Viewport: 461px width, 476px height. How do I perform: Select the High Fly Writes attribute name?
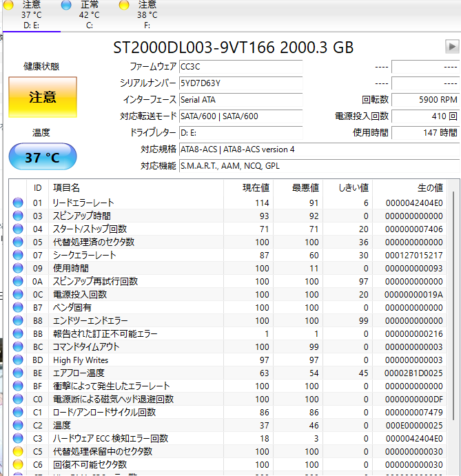point(81,360)
